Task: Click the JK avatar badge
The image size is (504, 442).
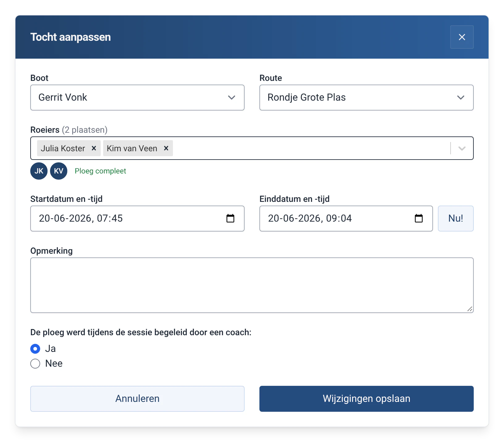Action: (39, 171)
